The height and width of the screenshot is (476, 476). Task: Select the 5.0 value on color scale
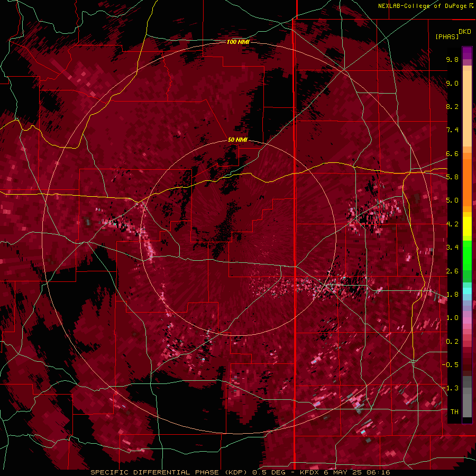pos(452,200)
